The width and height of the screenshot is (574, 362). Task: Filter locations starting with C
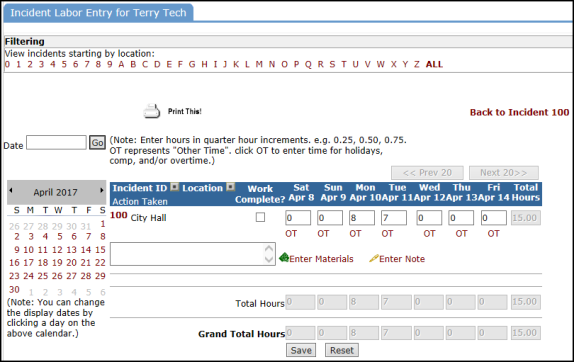[x=145, y=64]
